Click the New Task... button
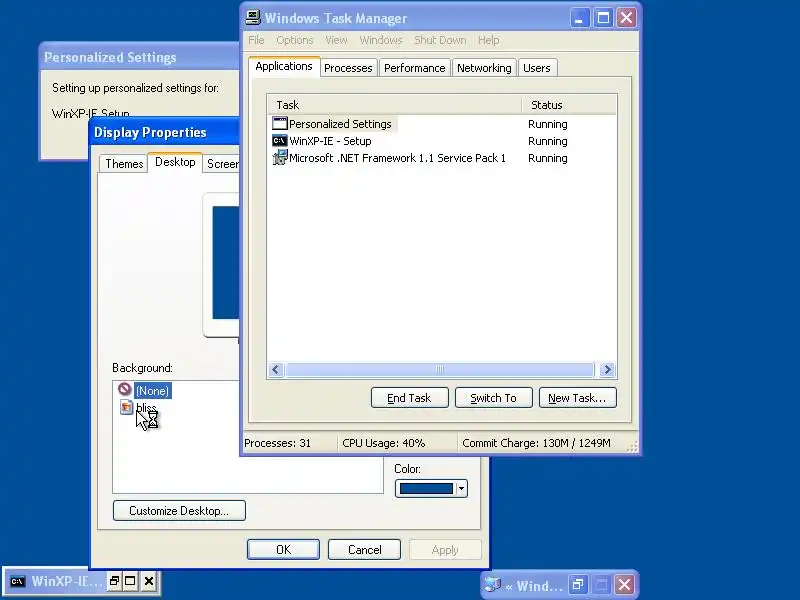Viewport: 800px width, 600px height. coord(578,398)
